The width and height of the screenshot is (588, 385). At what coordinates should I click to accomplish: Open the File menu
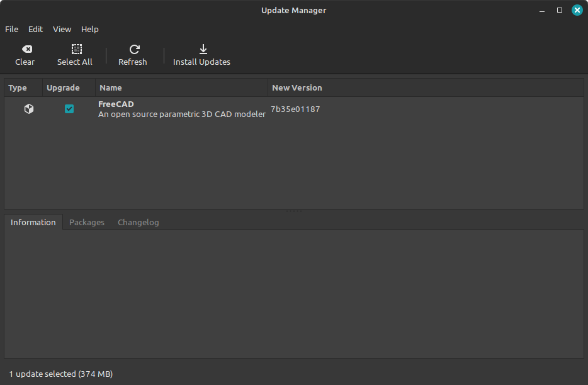coord(11,29)
